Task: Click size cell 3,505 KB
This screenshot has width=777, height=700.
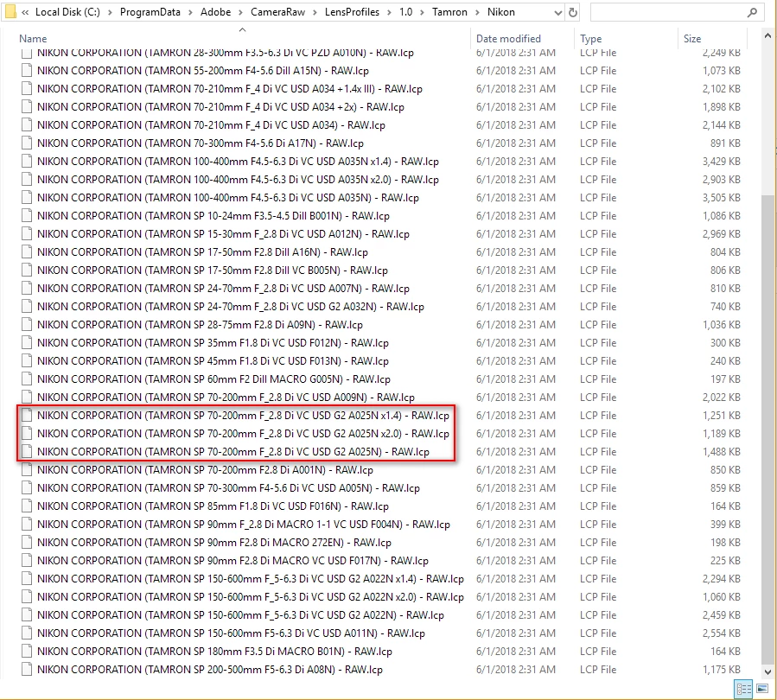Action: click(721, 198)
